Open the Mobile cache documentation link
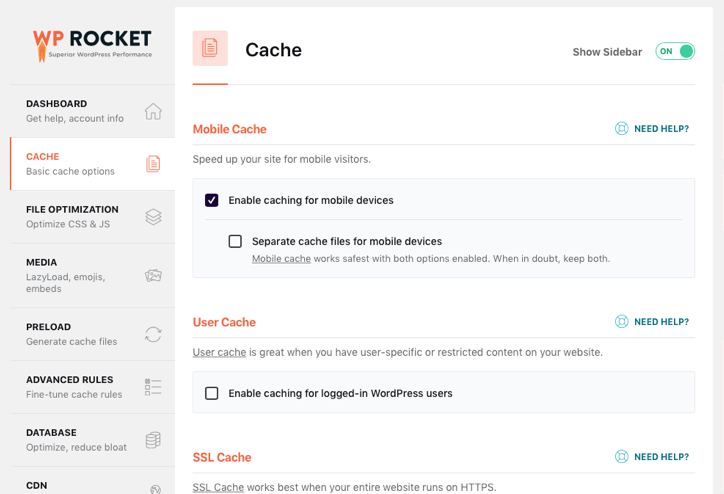The image size is (724, 494). click(x=281, y=258)
